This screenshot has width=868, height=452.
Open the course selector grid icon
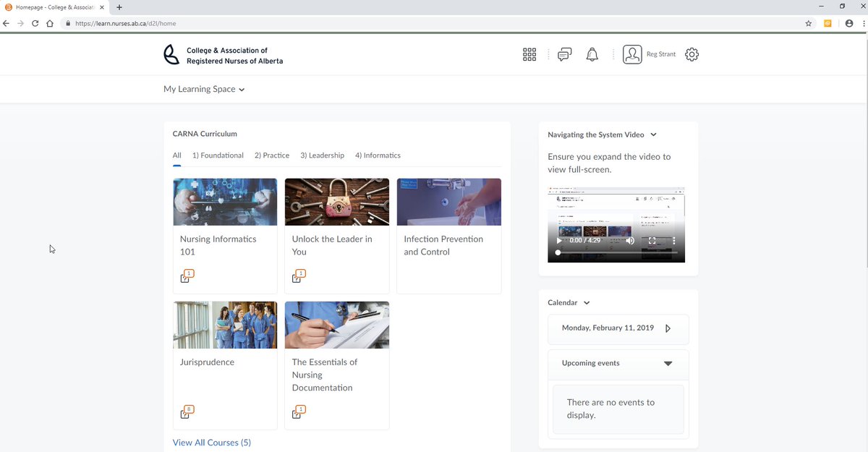tap(529, 54)
